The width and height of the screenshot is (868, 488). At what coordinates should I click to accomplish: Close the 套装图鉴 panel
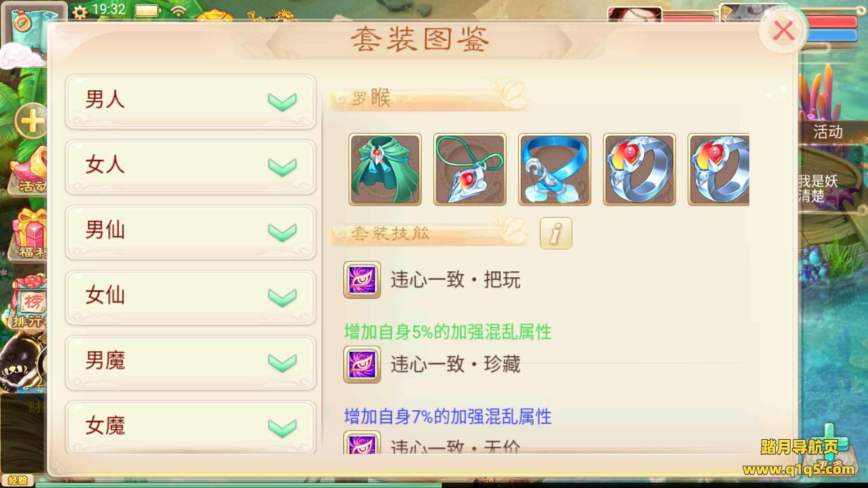click(784, 30)
